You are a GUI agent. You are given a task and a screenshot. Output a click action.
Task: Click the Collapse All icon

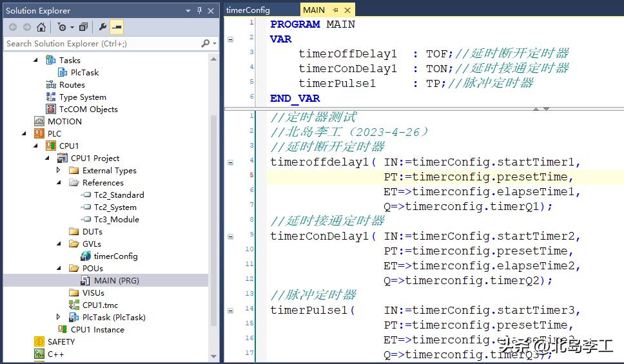pyautogui.click(x=83, y=27)
